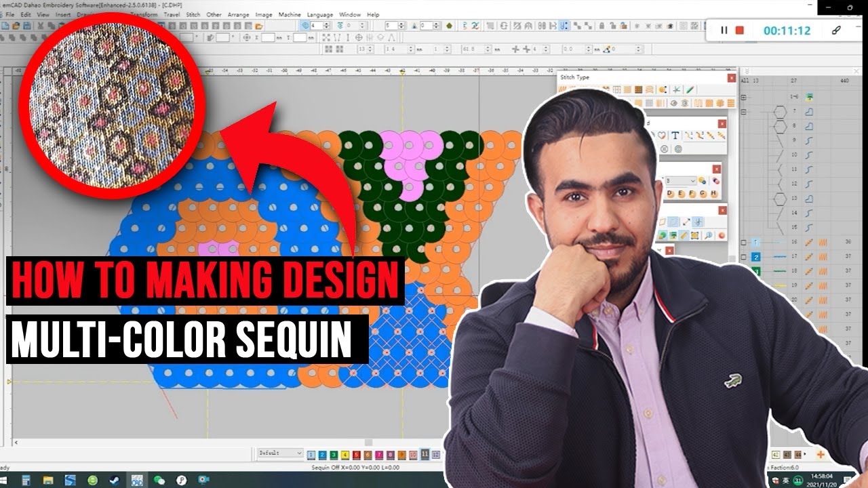Screen dimensions: 868x488
Task: Click the light blue color 1 swatch in object list
Action: click(755, 242)
